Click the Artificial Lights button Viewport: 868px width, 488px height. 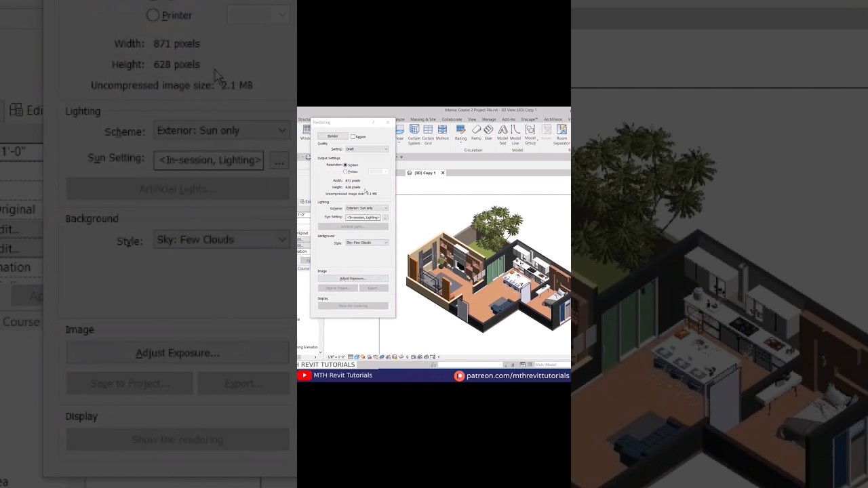click(353, 226)
